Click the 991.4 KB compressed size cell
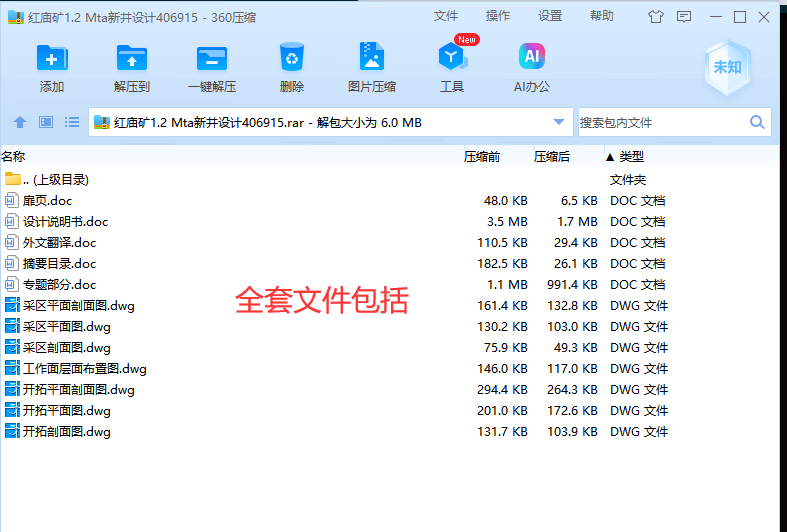The image size is (787, 532). (572, 285)
